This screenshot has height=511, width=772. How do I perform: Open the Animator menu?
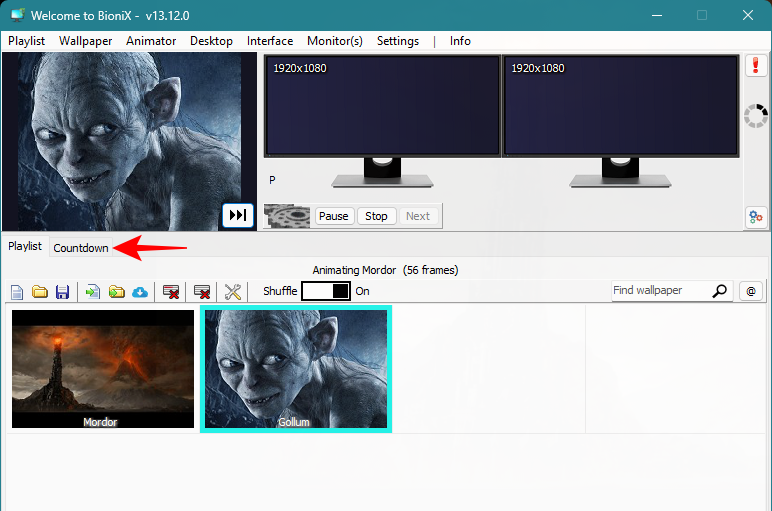point(151,41)
